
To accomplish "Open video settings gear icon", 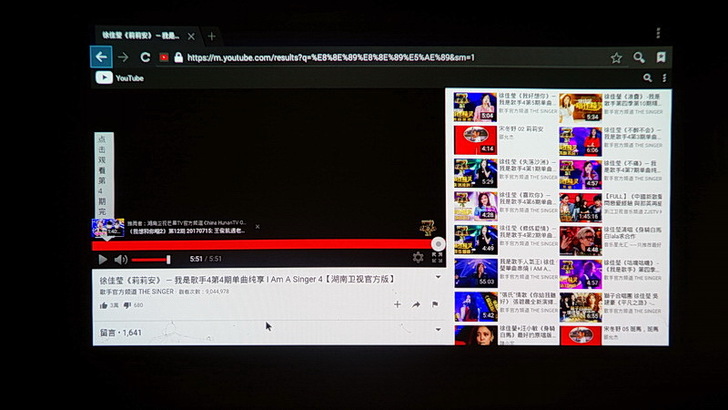I will click(418, 257).
